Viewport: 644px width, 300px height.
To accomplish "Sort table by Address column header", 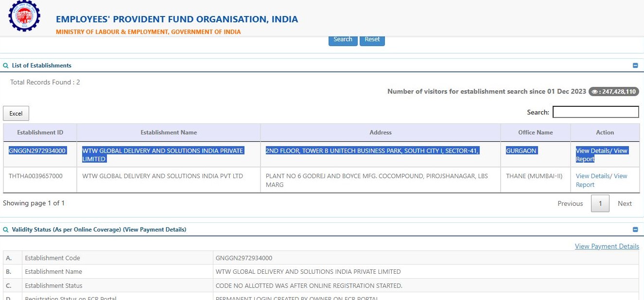I will tap(380, 133).
